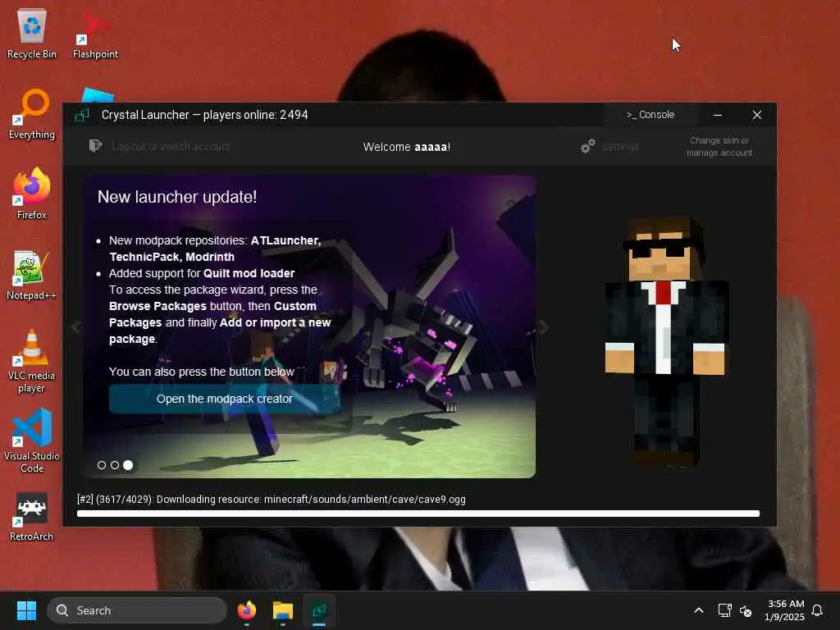Click the 'Downloading resource' status text

[271, 500]
